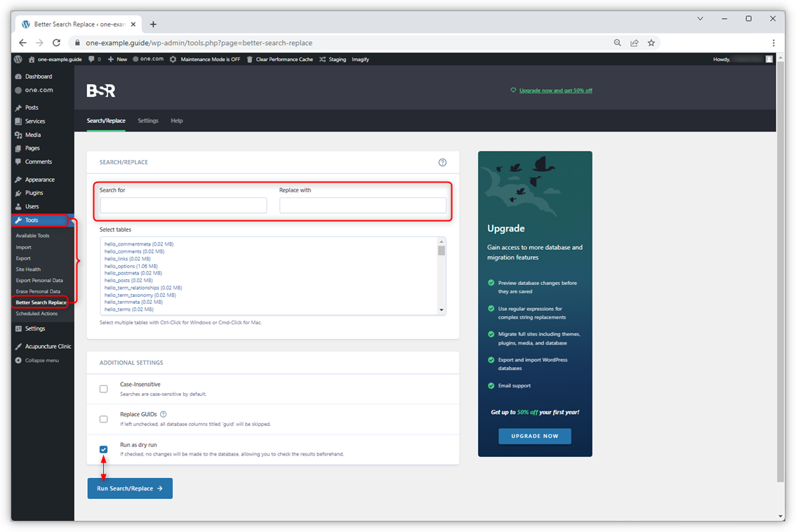Screen dimensions: 796x532
Task: Enable the Case-Insensitive option
Action: [103, 388]
